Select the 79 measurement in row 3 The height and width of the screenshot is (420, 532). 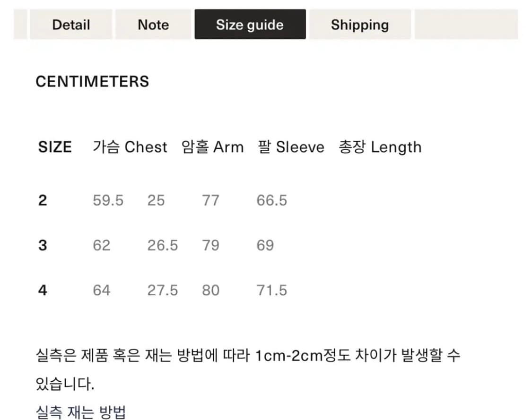pos(210,245)
